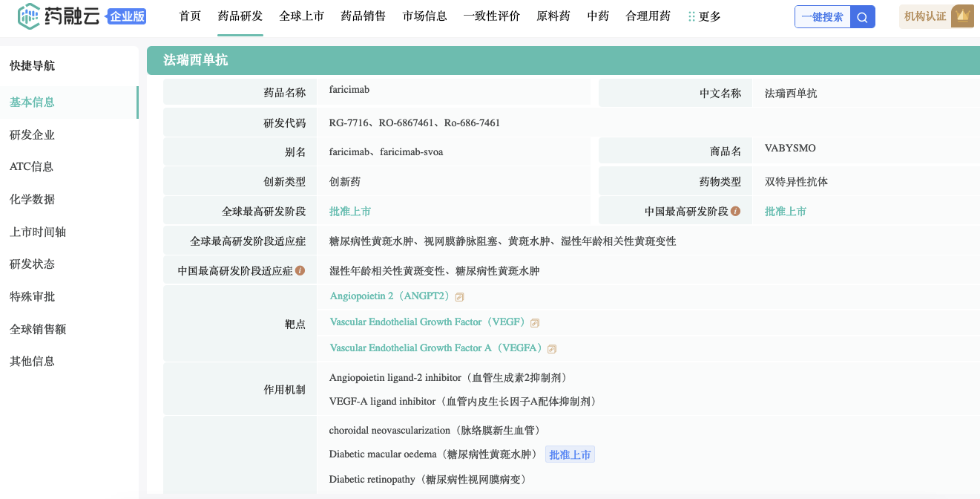Click 批准上市 tag beside Diabetic macular oedema
The height and width of the screenshot is (499, 980).
570,454
